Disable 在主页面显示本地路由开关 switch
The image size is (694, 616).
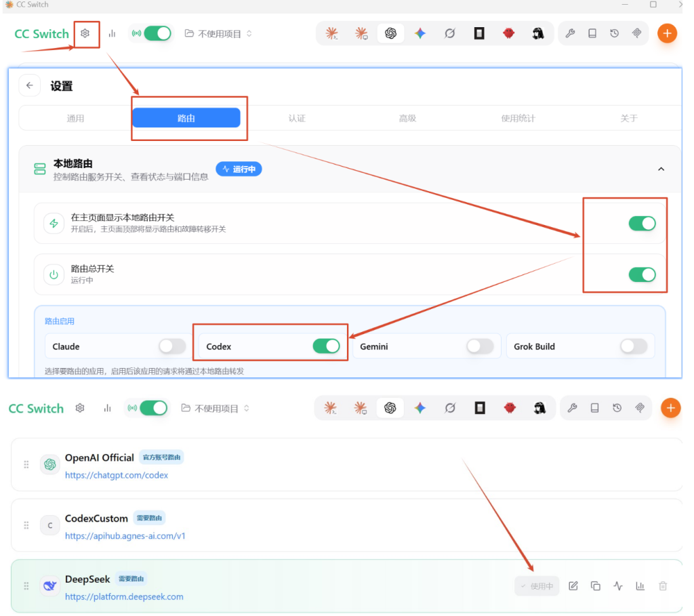pos(642,224)
